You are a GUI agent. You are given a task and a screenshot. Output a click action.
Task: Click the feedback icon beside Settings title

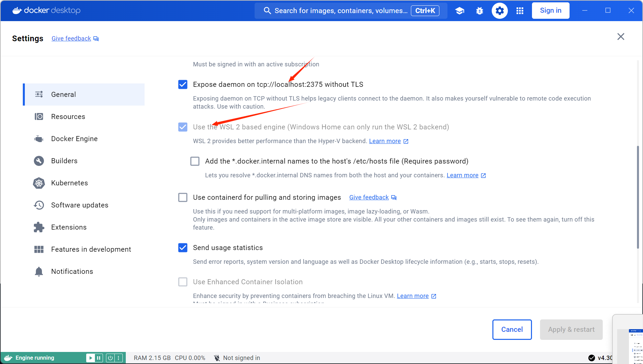point(96,39)
